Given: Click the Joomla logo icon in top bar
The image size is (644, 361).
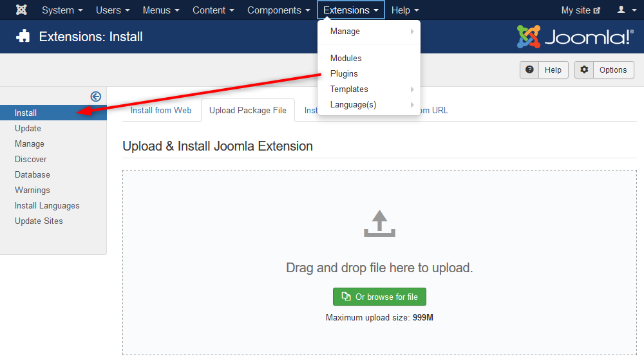Looking at the screenshot, I should point(21,10).
